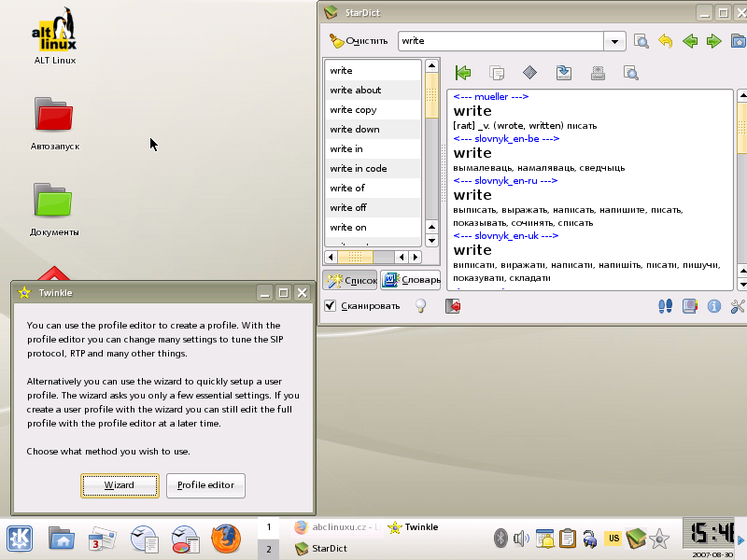Click the search magnifier in the definition toolbar
Viewport: 747px width, 560px height.
(x=631, y=73)
